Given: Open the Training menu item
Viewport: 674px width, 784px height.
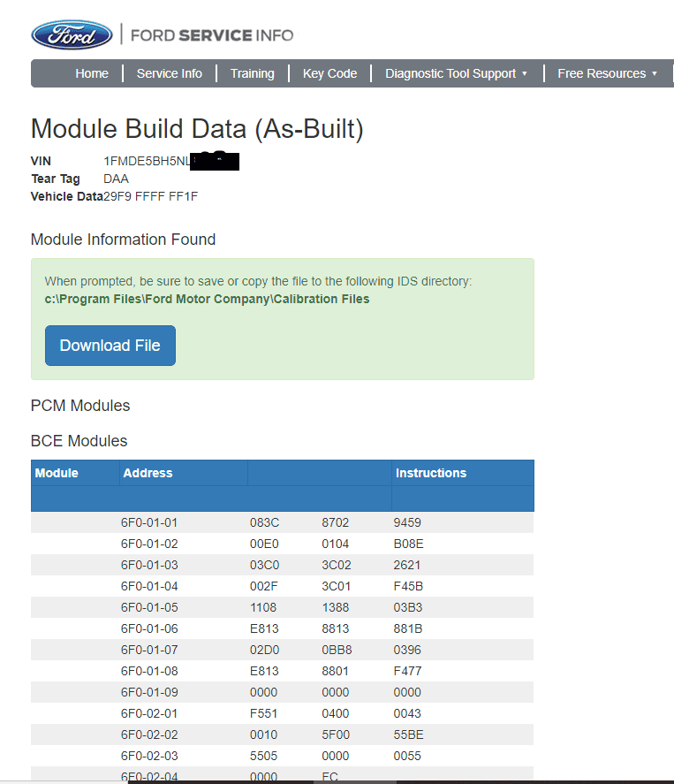Looking at the screenshot, I should (253, 73).
